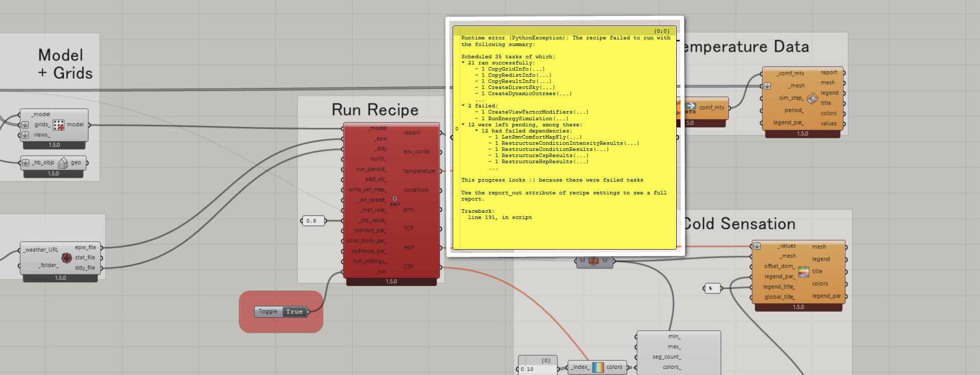Click the _folder_ input parameter

(49, 266)
